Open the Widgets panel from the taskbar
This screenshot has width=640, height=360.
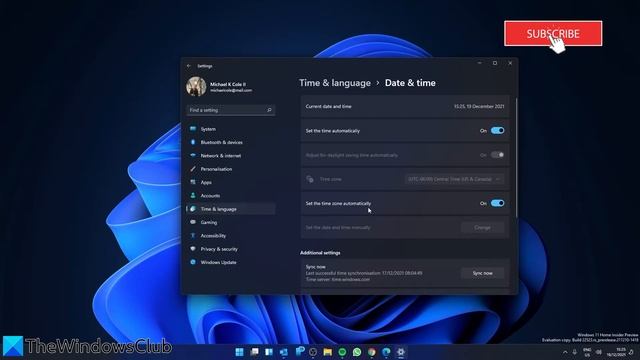point(269,352)
